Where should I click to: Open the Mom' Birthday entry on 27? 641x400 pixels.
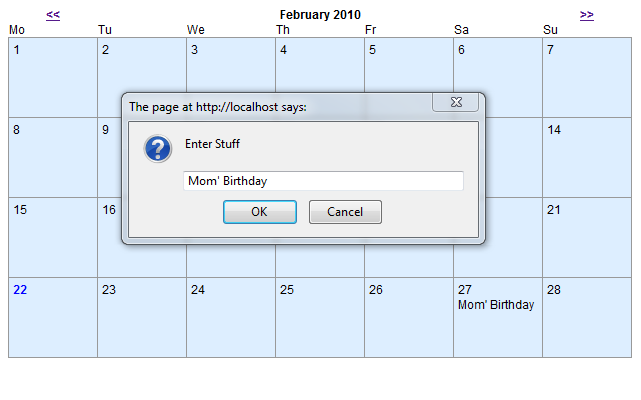point(496,305)
